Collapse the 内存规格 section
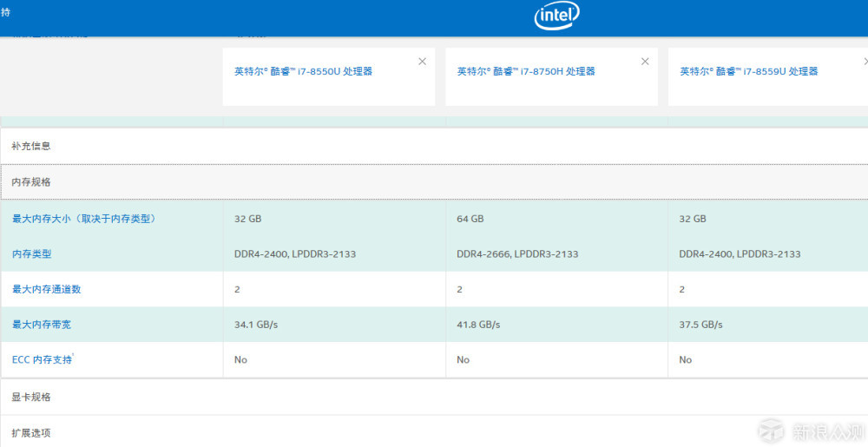 coord(434,182)
